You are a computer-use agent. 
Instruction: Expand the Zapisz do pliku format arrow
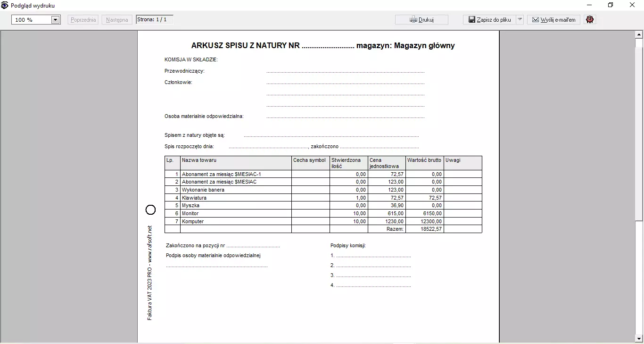tap(520, 20)
